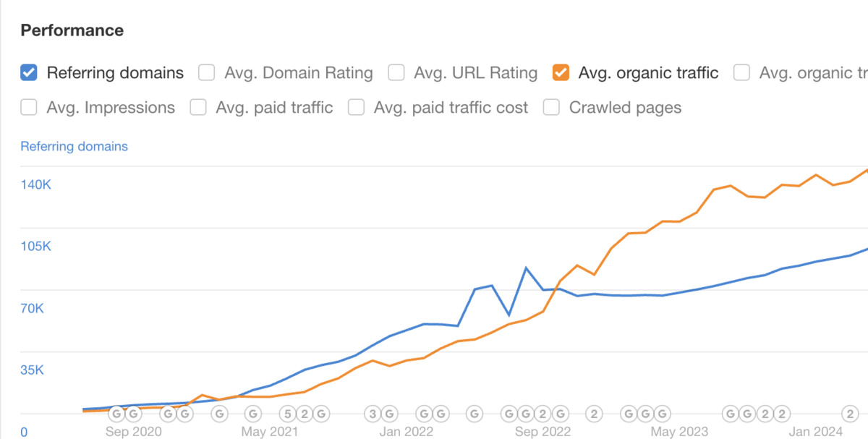The width and height of the screenshot is (868, 439).
Task: Click the blue Referring domains axis label link
Action: point(74,146)
